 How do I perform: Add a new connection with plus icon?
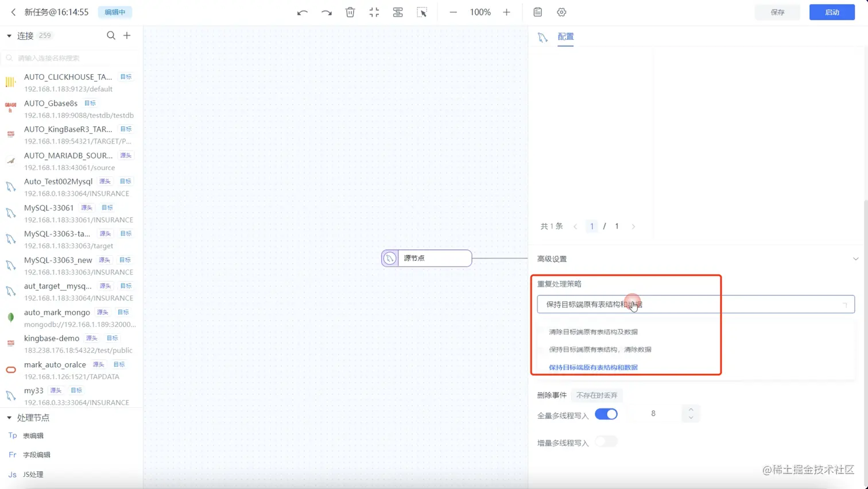click(x=127, y=36)
